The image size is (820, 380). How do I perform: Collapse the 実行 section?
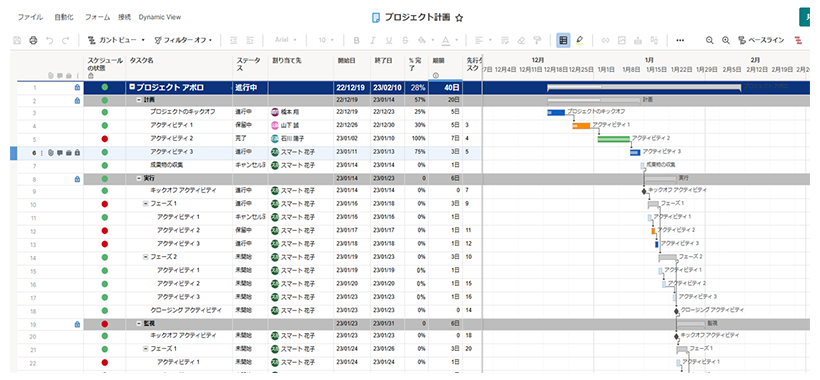click(139, 179)
